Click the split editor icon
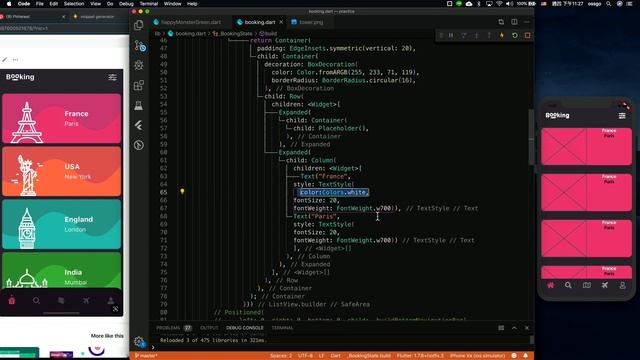 [x=514, y=22]
